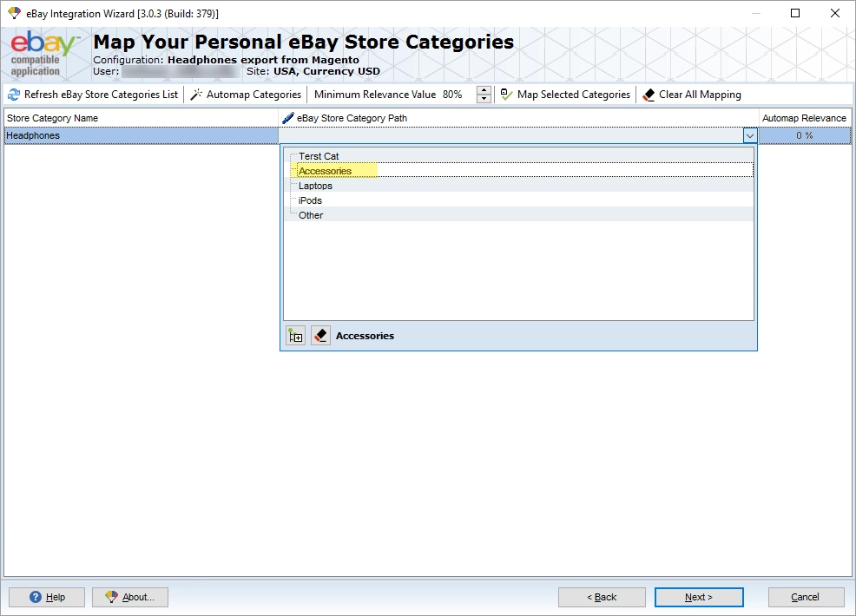Image resolution: width=856 pixels, height=616 pixels.
Task: Click eBay Store Category Path column header
Action: 518,118
